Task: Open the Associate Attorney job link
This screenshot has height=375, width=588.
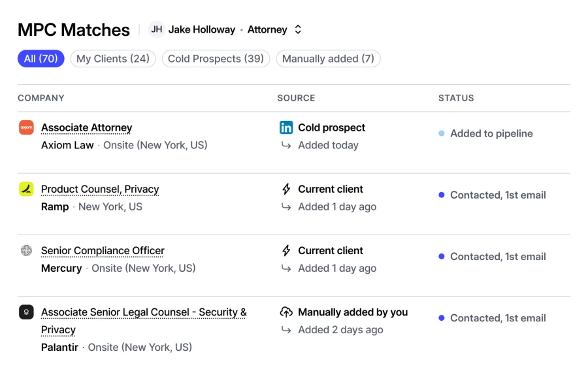Action: 87,128
